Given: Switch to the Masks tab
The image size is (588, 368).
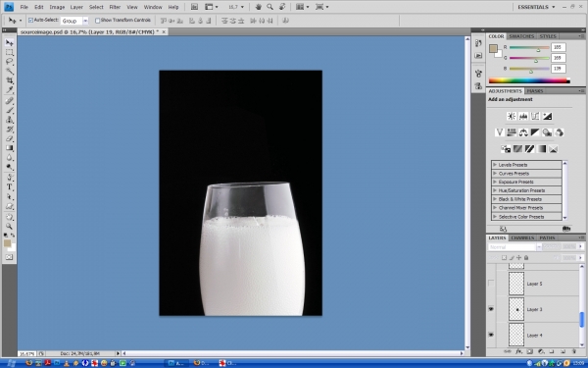Looking at the screenshot, I should click(x=535, y=91).
